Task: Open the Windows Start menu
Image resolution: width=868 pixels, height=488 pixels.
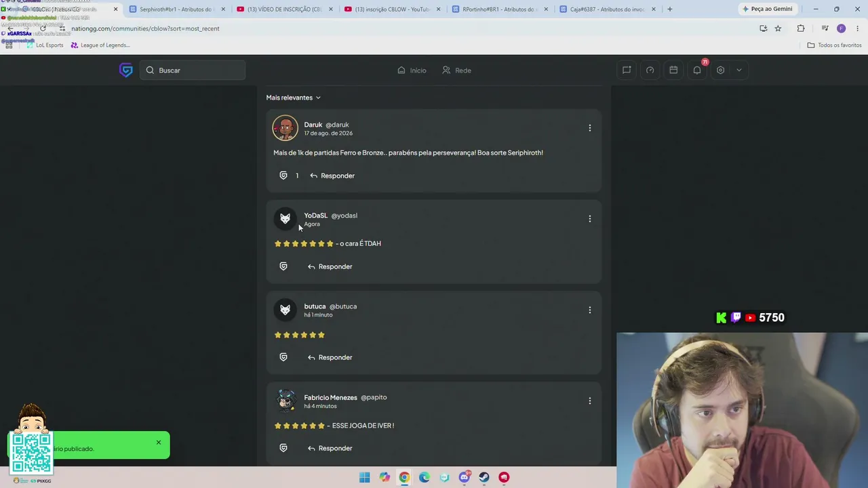Action: point(365,477)
